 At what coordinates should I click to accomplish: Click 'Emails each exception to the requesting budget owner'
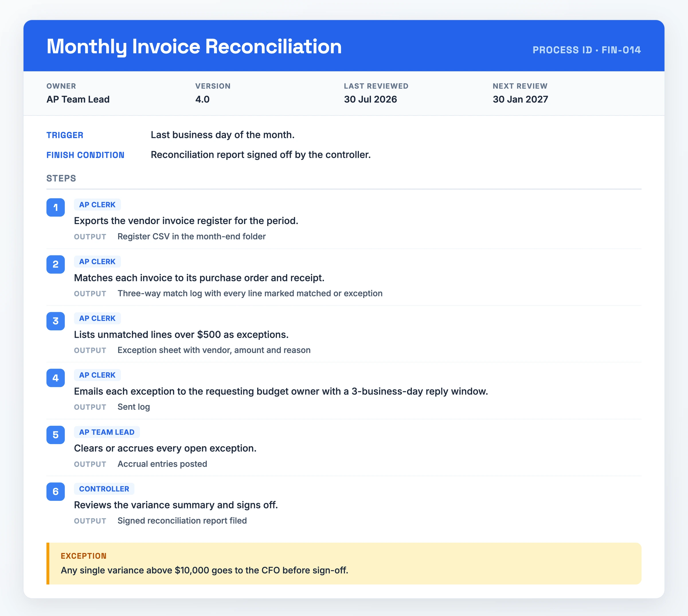[281, 392]
